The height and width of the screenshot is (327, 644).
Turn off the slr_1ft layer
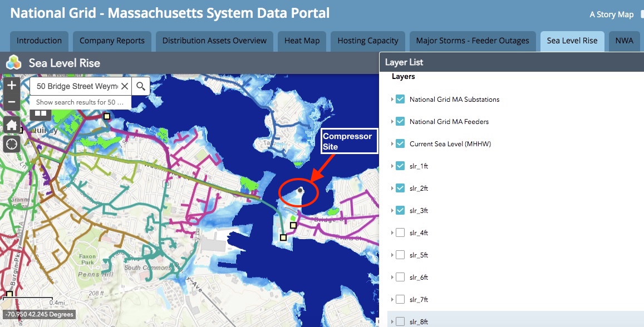400,166
